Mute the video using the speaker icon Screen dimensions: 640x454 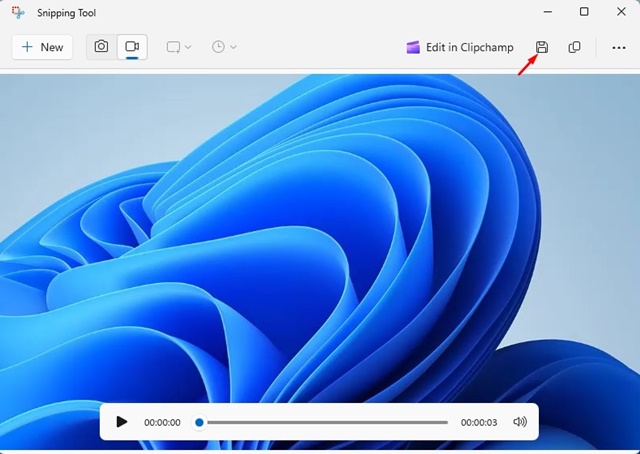[520, 422]
